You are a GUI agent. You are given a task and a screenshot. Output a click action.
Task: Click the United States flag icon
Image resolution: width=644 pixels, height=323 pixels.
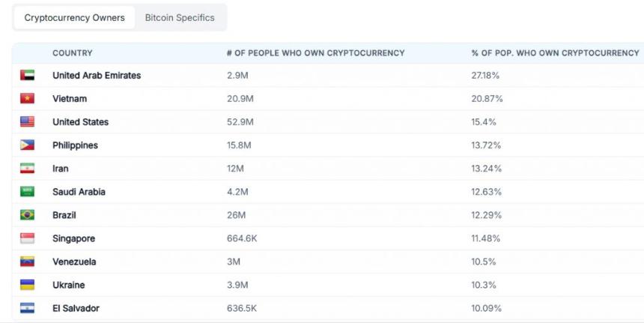point(27,122)
